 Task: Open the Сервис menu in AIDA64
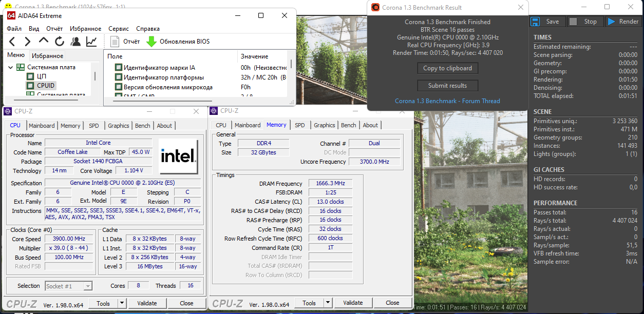[x=119, y=29]
